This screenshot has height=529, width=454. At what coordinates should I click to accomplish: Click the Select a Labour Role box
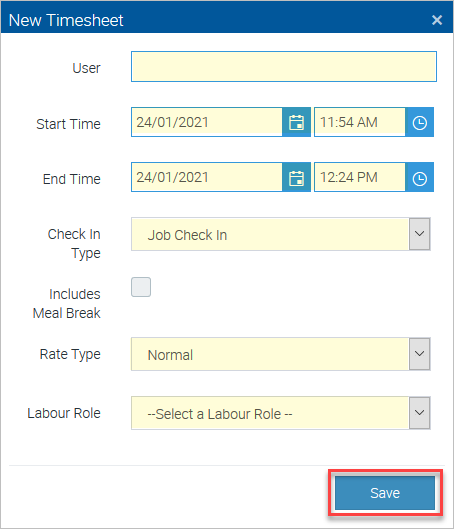[270, 413]
